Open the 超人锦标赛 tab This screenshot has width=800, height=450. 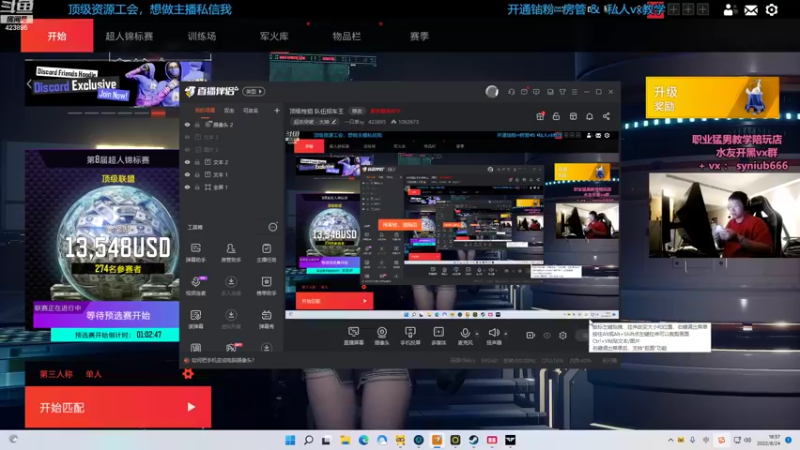pos(129,36)
